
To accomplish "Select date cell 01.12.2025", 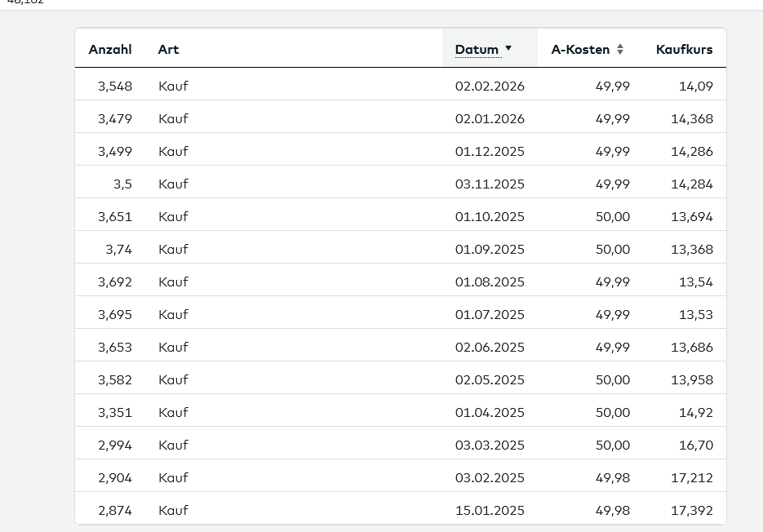I will click(490, 152).
